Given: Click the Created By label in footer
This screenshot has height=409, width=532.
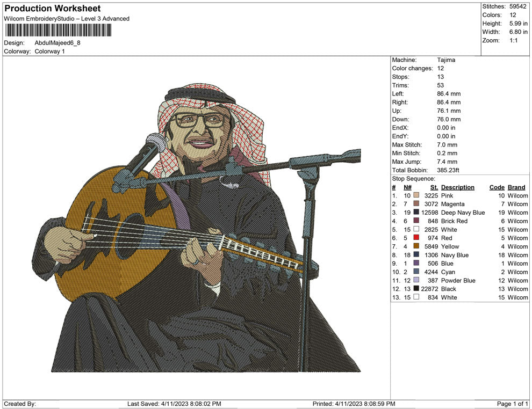Looking at the screenshot, I should coord(20,404).
